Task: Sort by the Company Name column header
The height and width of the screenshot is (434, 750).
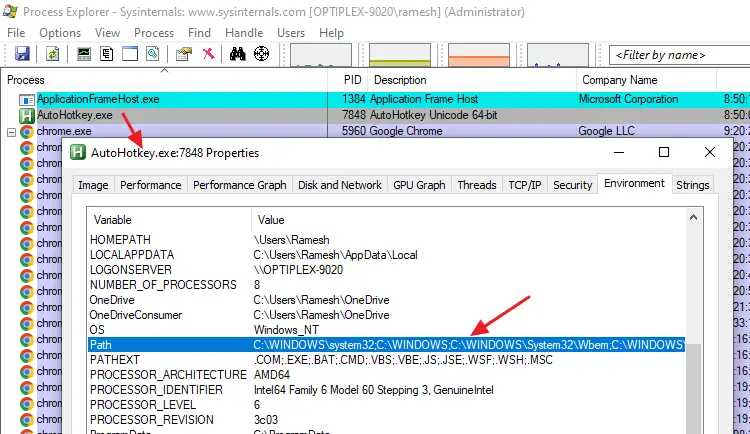Action: click(646, 80)
